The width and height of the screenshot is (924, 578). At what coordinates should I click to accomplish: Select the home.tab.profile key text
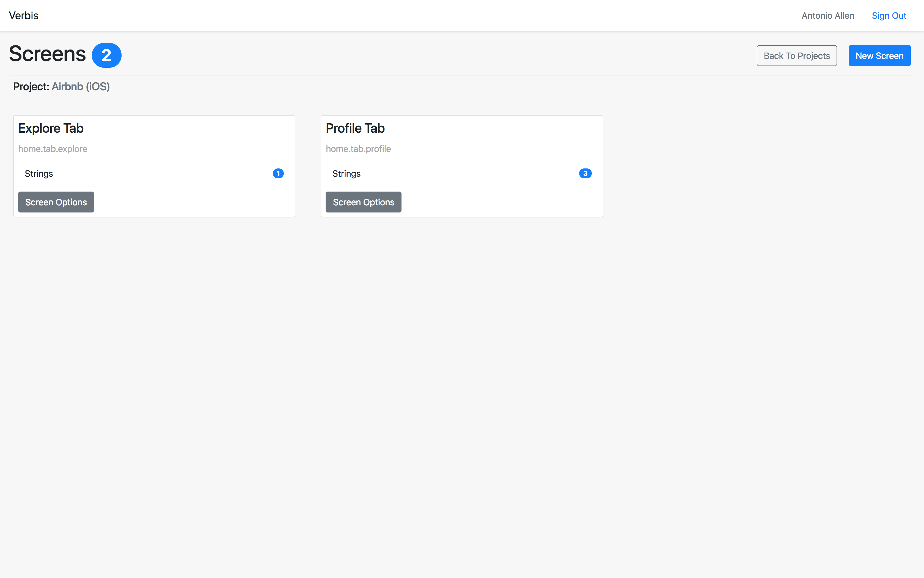click(x=358, y=149)
